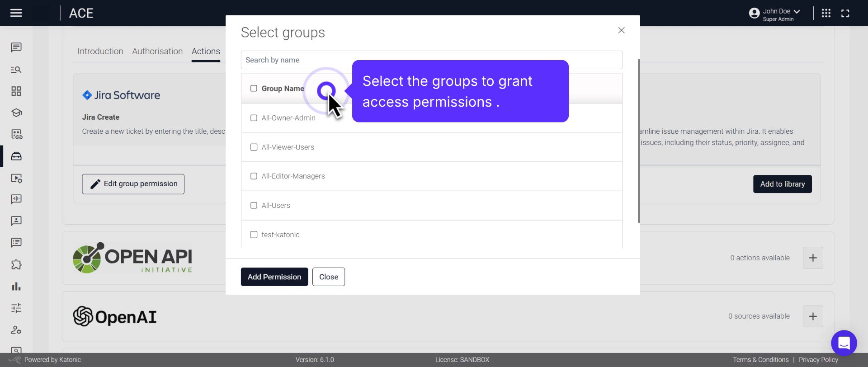Open the graduation cap sidebar icon

tap(16, 113)
